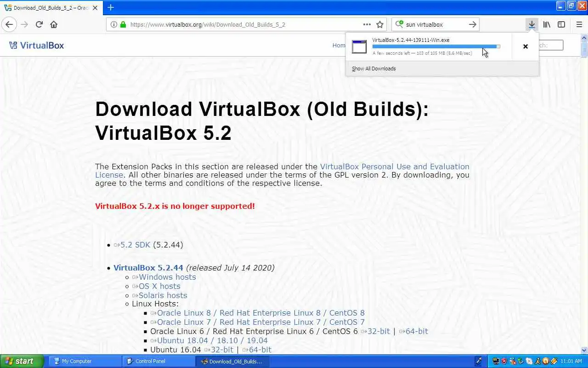Click the red security shield tray icon
Image resolution: width=588 pixels, height=368 pixels.
point(504,361)
